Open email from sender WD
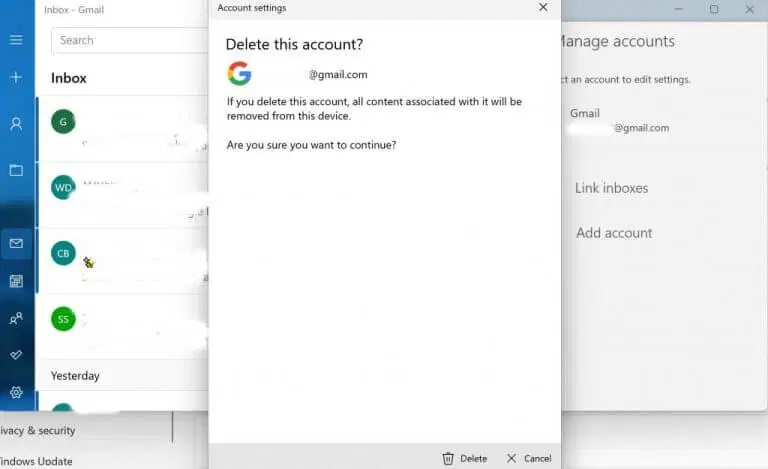Screen dimensions: 768x469 pyautogui.click(x=122, y=194)
